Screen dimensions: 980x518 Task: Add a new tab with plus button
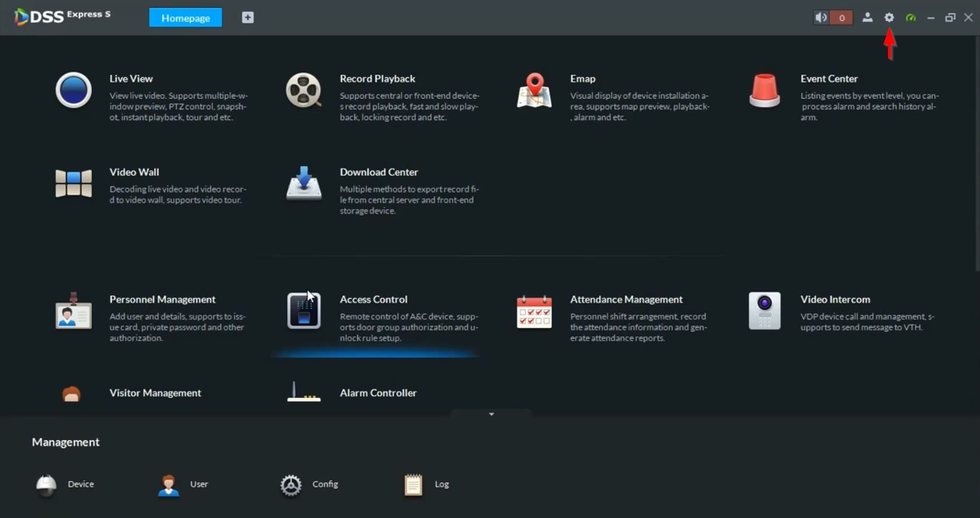(x=247, y=18)
